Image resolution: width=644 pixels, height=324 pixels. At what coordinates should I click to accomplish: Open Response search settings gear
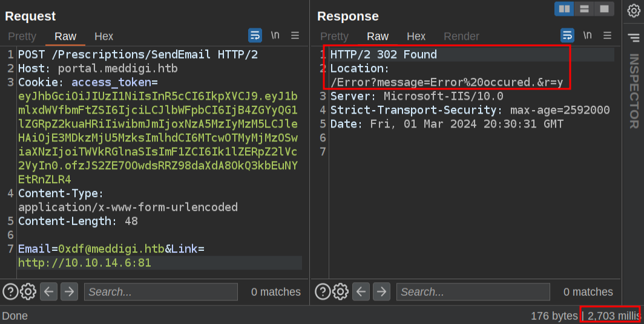(x=341, y=292)
